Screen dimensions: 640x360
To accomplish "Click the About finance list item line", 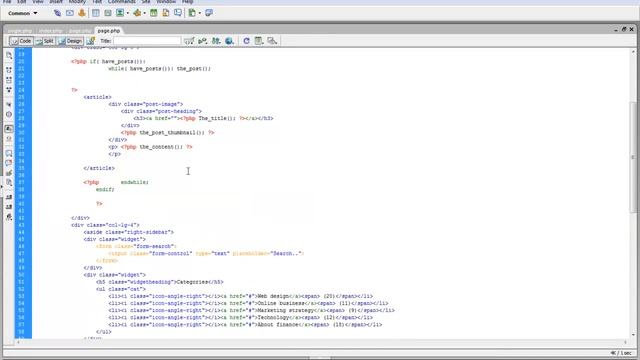I will pyautogui.click(x=245, y=325).
